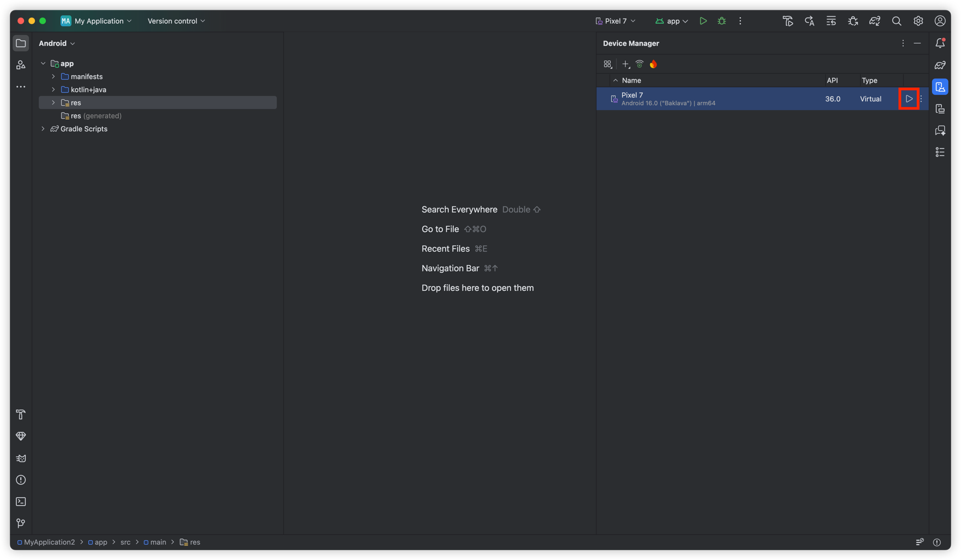Toggle the Project tool window folder icon
This screenshot has height=560, width=961.
click(21, 43)
